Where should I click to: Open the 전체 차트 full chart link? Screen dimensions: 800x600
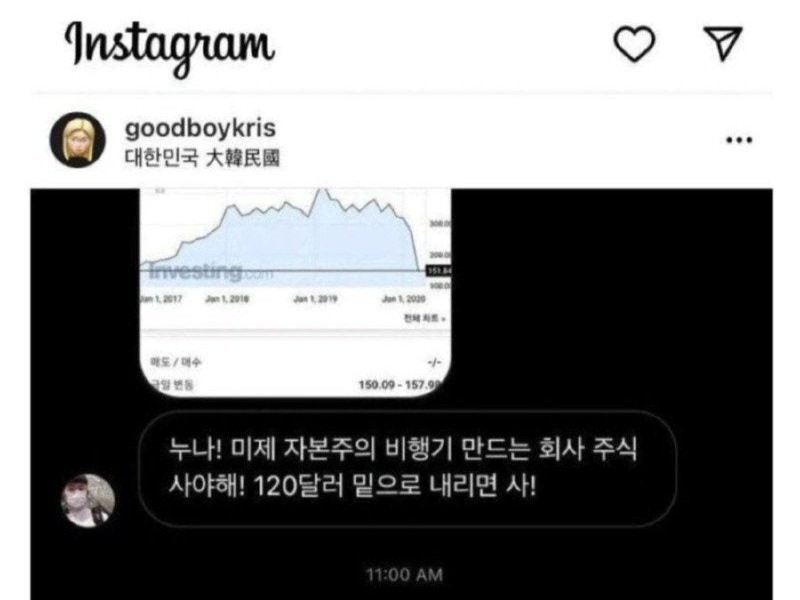424,318
